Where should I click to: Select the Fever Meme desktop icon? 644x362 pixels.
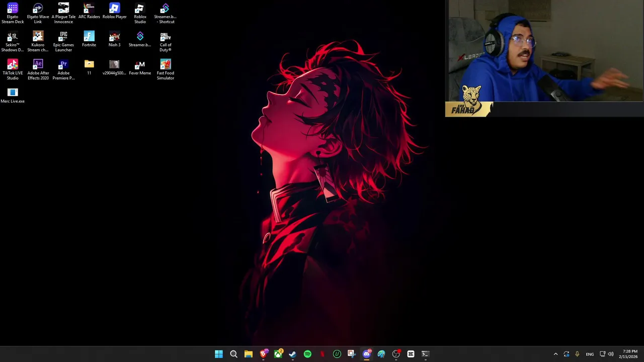tap(140, 67)
